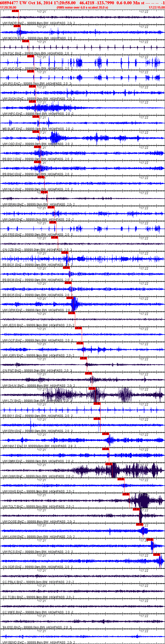Screen dimensions: 165x644
Task: Select the CC PRLK BHZ station label
Action: click(x=13, y=582)
